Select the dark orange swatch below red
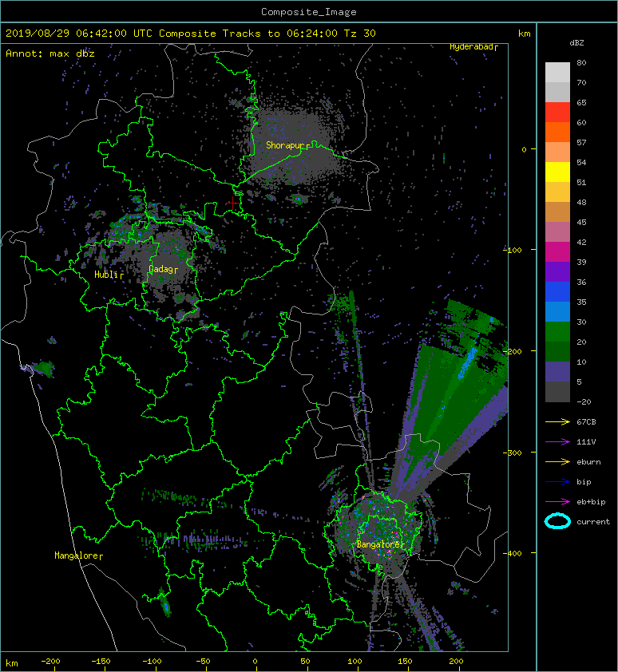 (557, 132)
